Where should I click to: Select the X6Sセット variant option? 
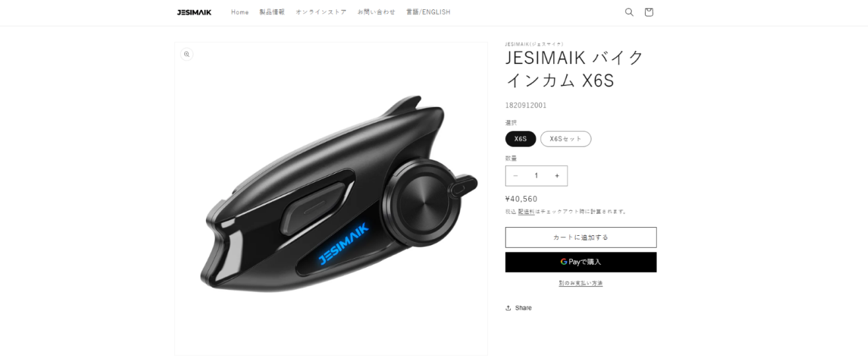pos(566,139)
